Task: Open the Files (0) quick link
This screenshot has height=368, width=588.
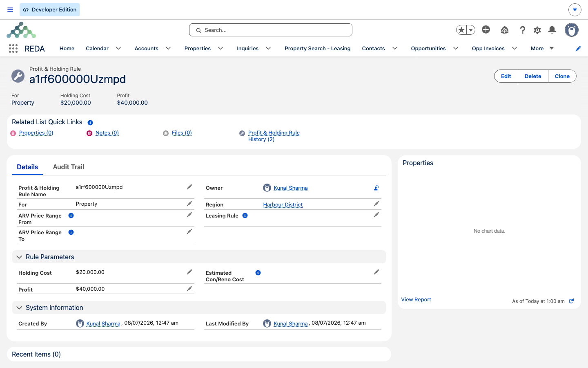Action: pyautogui.click(x=182, y=133)
